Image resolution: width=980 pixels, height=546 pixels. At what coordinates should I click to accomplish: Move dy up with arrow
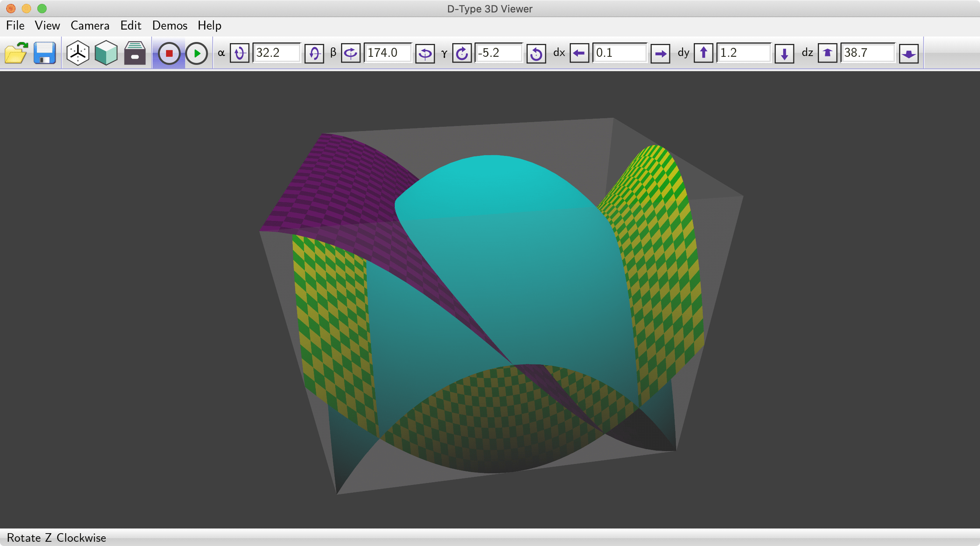pyautogui.click(x=703, y=53)
